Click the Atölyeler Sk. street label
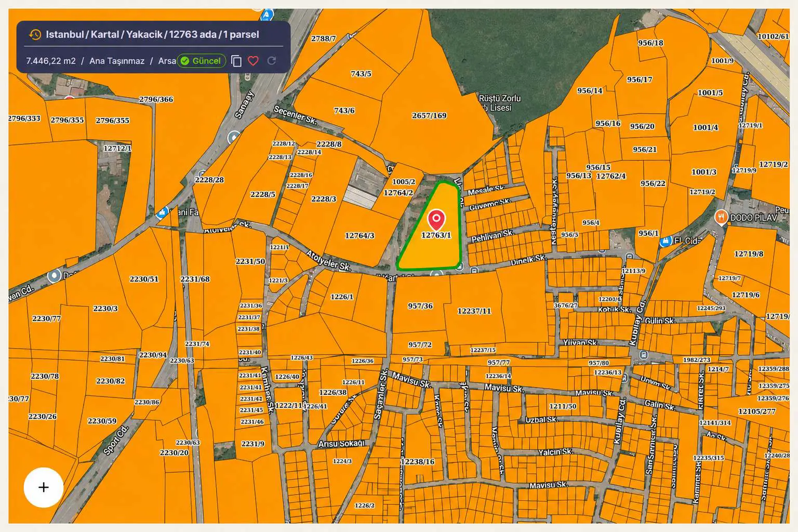The image size is (798, 532). [328, 261]
